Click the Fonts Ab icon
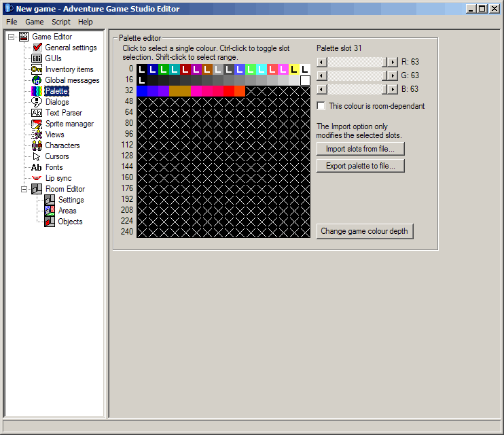Viewport: 504px width, 435px height. [x=36, y=167]
